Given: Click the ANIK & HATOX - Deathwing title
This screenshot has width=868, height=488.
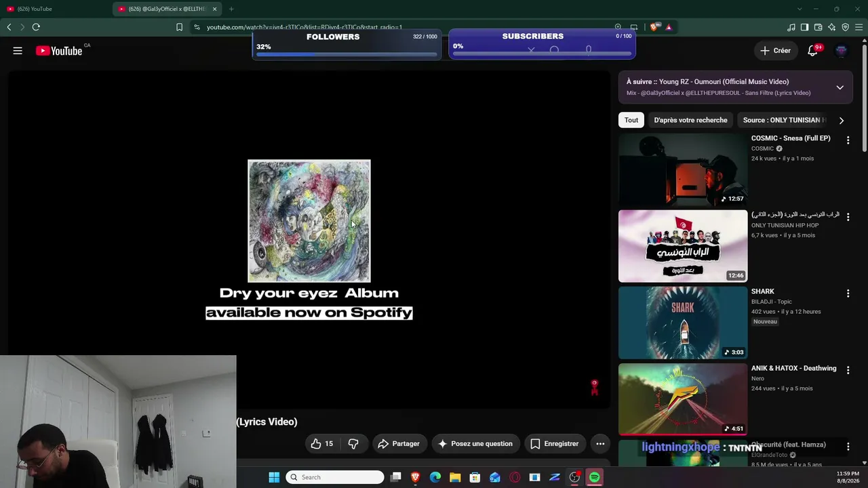Looking at the screenshot, I should tap(794, 368).
